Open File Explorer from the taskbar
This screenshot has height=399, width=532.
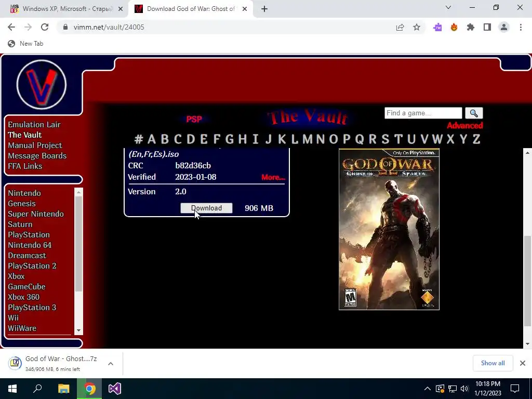tap(64, 389)
